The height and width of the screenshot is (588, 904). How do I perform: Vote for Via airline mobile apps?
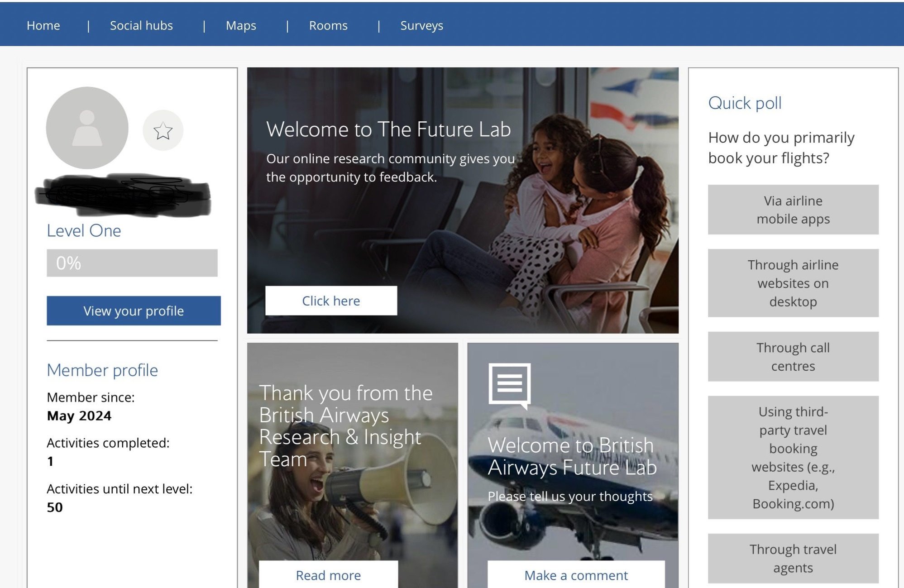793,210
